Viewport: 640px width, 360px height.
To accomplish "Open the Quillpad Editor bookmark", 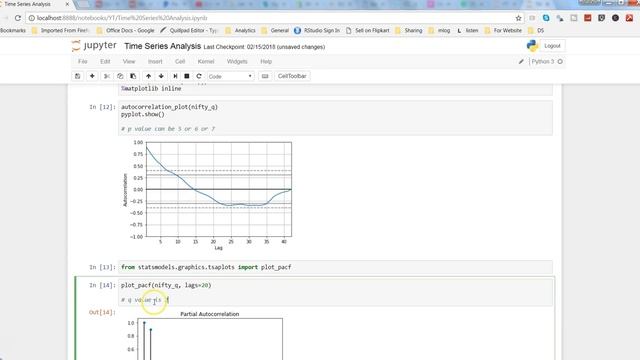I will point(189,31).
